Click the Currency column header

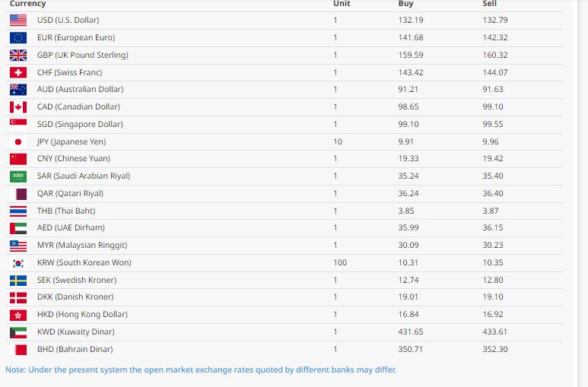coord(27,4)
